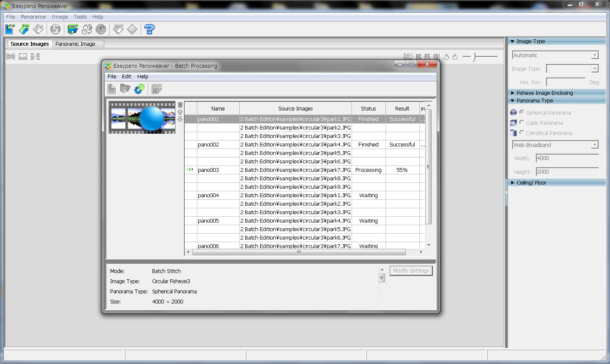Click the Source Images column header

pos(296,108)
